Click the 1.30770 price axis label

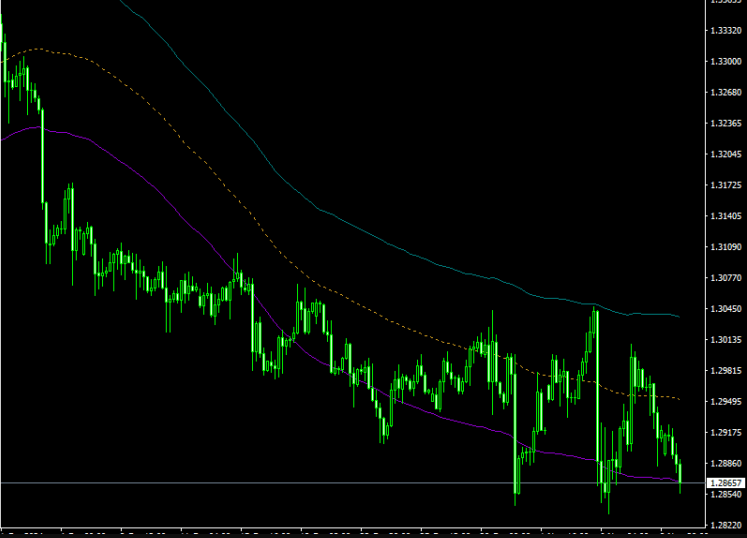[x=726, y=278]
